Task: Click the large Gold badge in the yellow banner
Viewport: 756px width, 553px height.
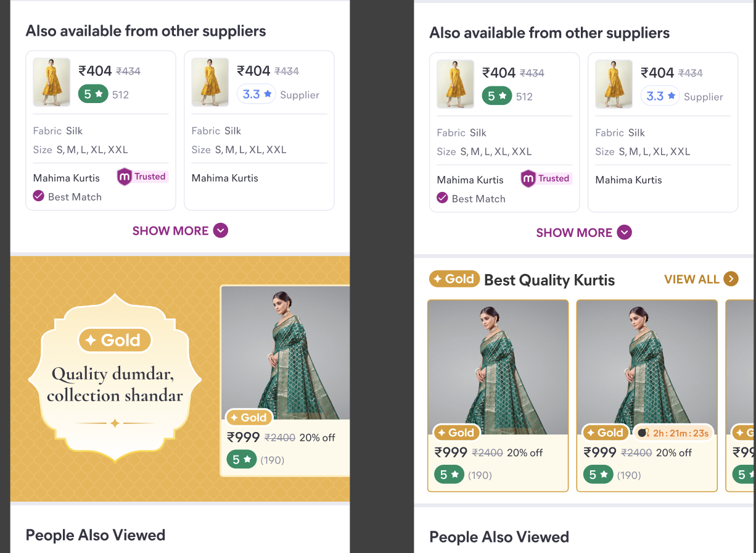Action: pos(115,340)
